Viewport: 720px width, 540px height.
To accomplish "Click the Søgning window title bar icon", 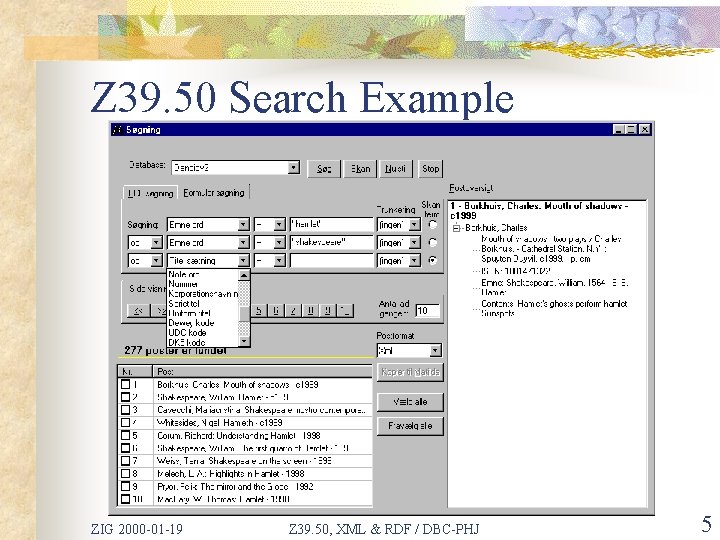I will (x=118, y=130).
